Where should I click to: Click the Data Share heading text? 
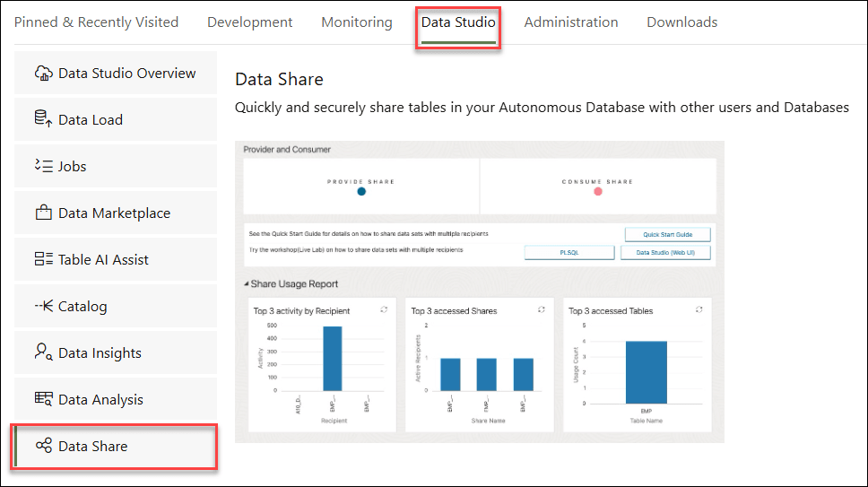tap(279, 79)
